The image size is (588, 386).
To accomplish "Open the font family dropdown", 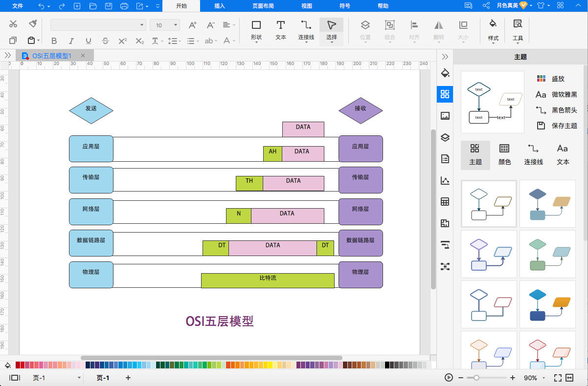I will click(x=98, y=25).
